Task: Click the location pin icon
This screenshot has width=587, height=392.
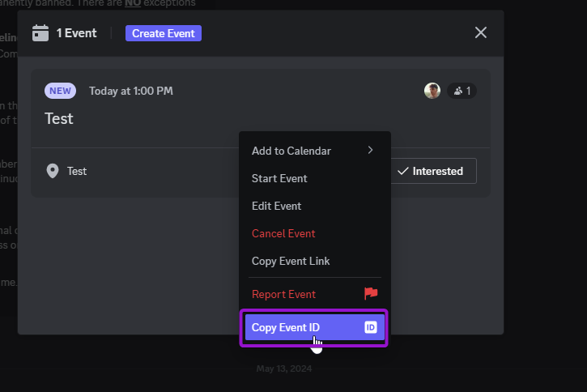Action: [x=53, y=171]
